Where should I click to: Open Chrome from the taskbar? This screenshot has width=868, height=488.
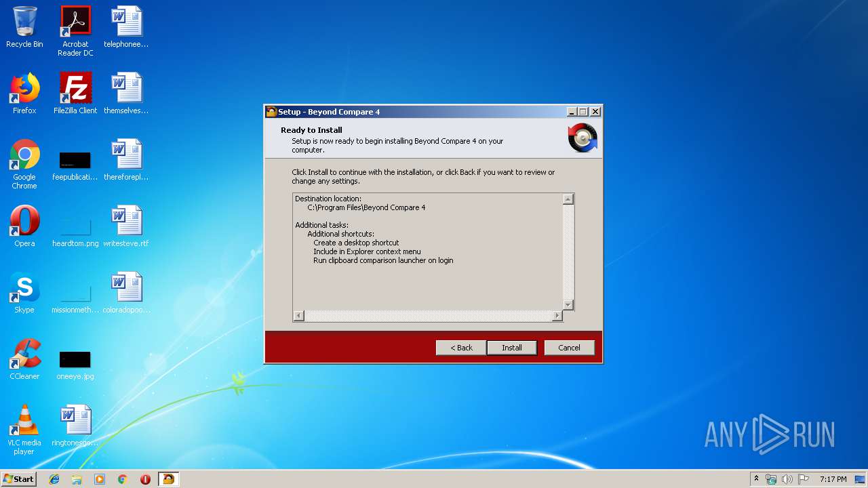123,479
